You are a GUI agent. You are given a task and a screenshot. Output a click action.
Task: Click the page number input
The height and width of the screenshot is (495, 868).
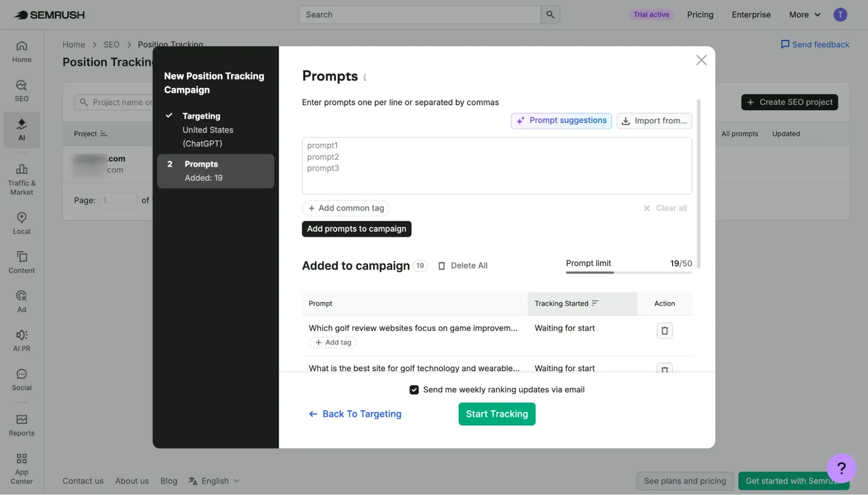coord(117,200)
